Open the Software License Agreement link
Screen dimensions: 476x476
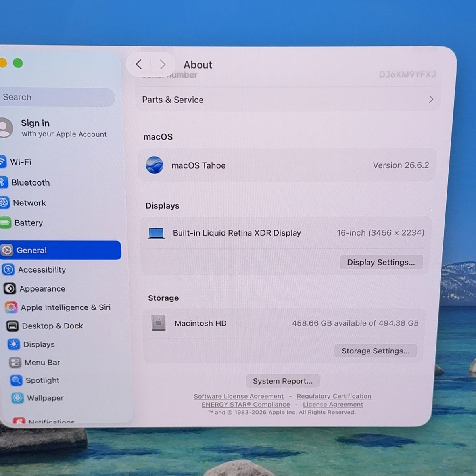239,396
